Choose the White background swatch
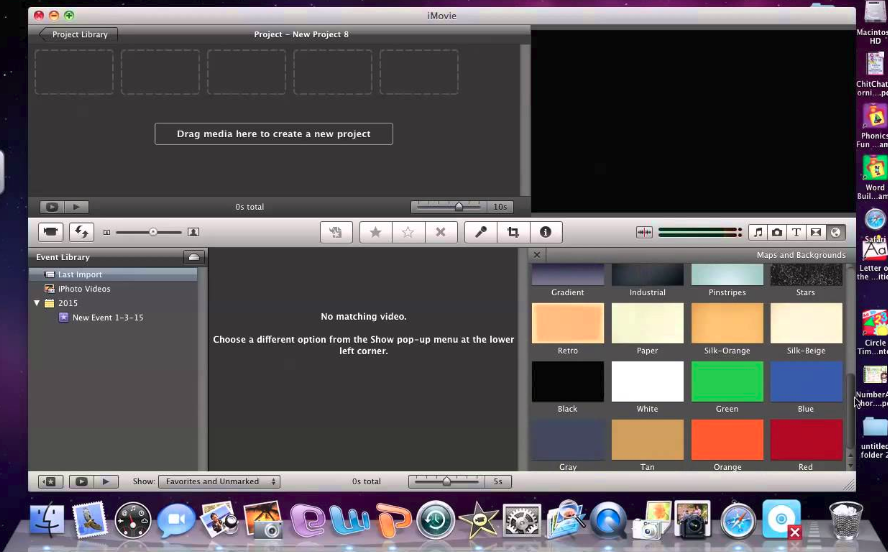The width and height of the screenshot is (888, 552). point(647,382)
